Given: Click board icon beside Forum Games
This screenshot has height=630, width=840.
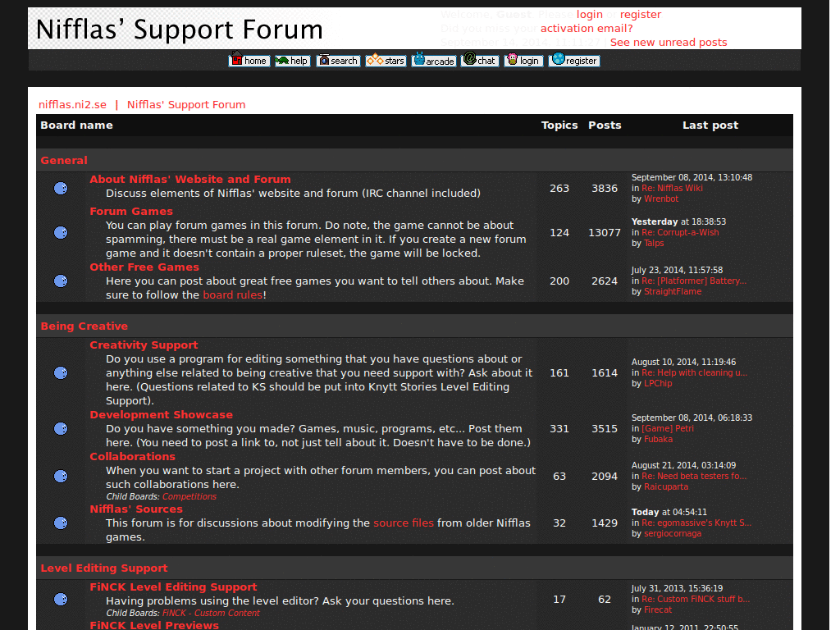Looking at the screenshot, I should coord(61,232).
